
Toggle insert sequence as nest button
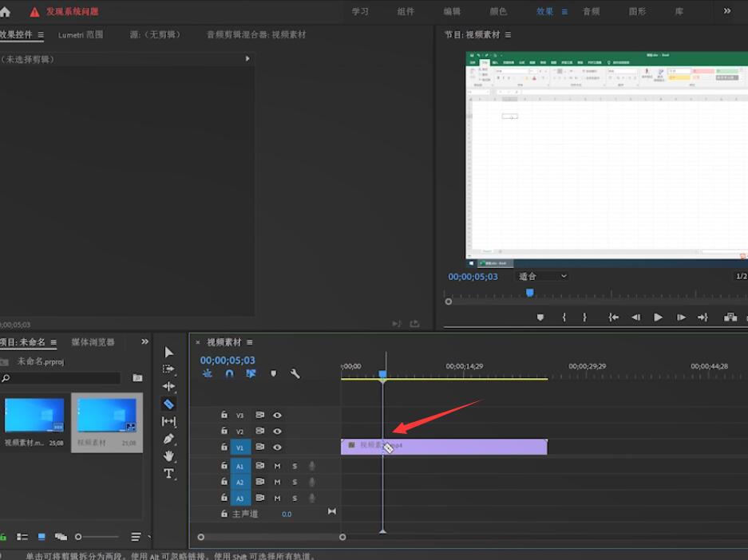207,373
